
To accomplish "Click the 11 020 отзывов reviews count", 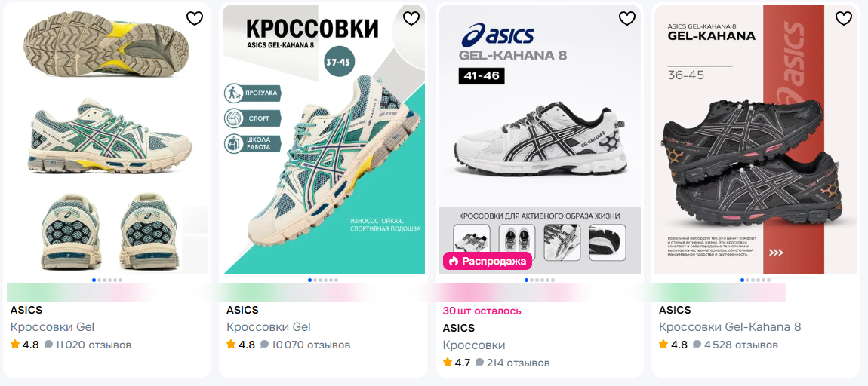I will click(94, 345).
